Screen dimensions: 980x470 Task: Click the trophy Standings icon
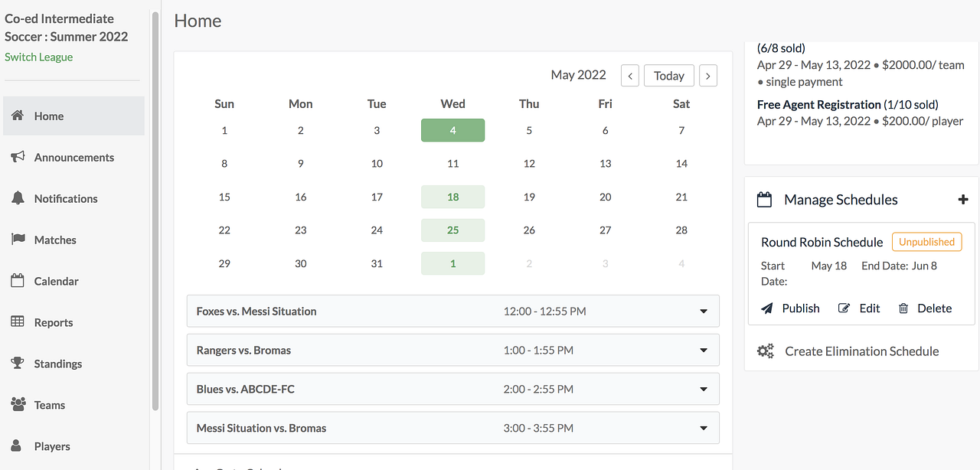pos(18,364)
